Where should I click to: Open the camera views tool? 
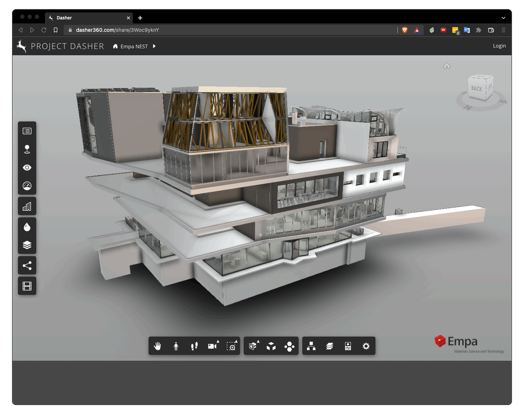pyautogui.click(x=213, y=346)
